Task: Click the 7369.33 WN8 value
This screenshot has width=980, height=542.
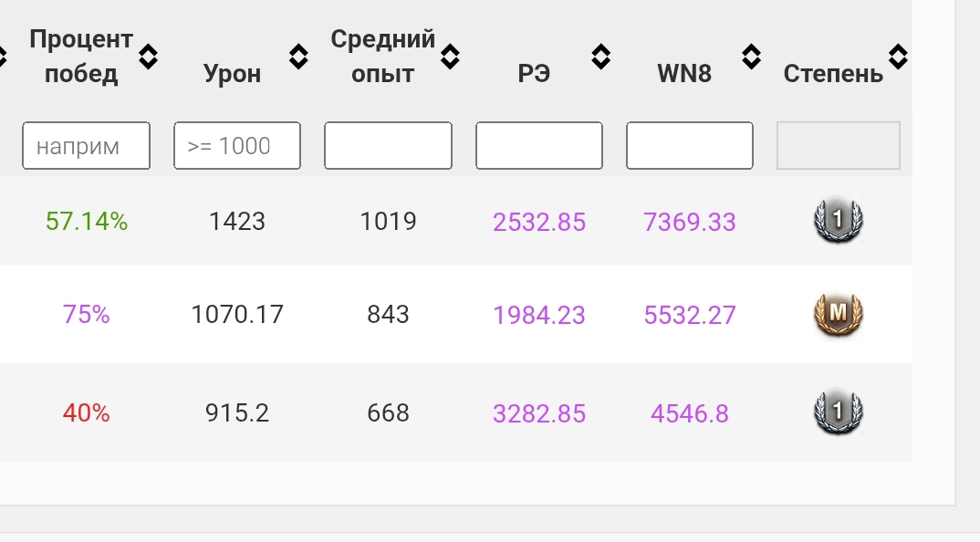Action: pyautogui.click(x=690, y=222)
